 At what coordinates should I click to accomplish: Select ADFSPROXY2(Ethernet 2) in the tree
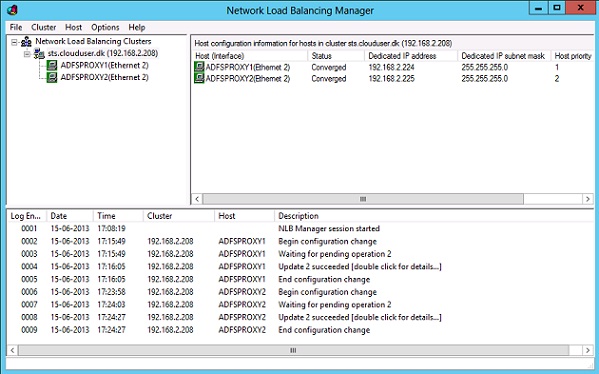104,78
